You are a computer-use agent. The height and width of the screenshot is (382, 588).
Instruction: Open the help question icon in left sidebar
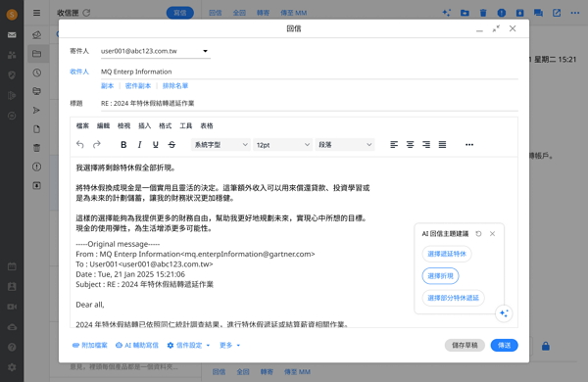coord(12,347)
